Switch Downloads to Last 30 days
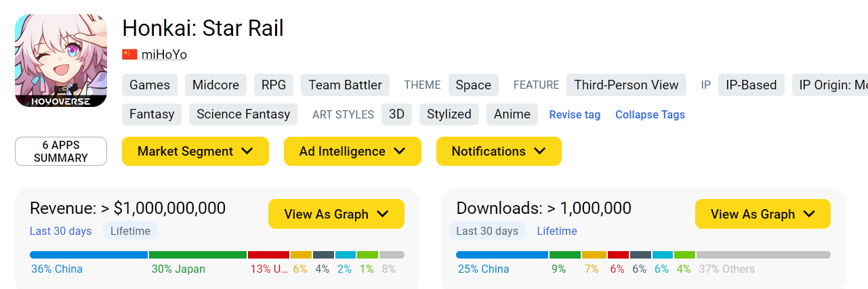Viewport: 868px width, 289px height. 487,231
